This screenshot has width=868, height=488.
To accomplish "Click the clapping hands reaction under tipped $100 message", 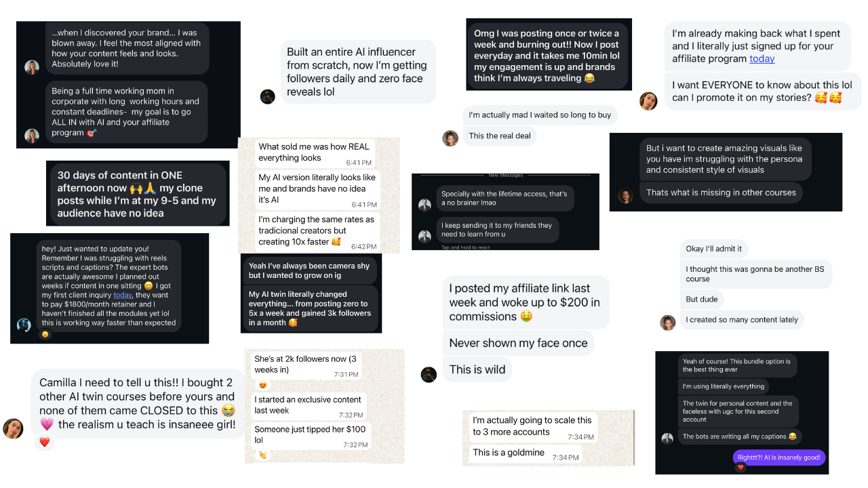I will (262, 455).
